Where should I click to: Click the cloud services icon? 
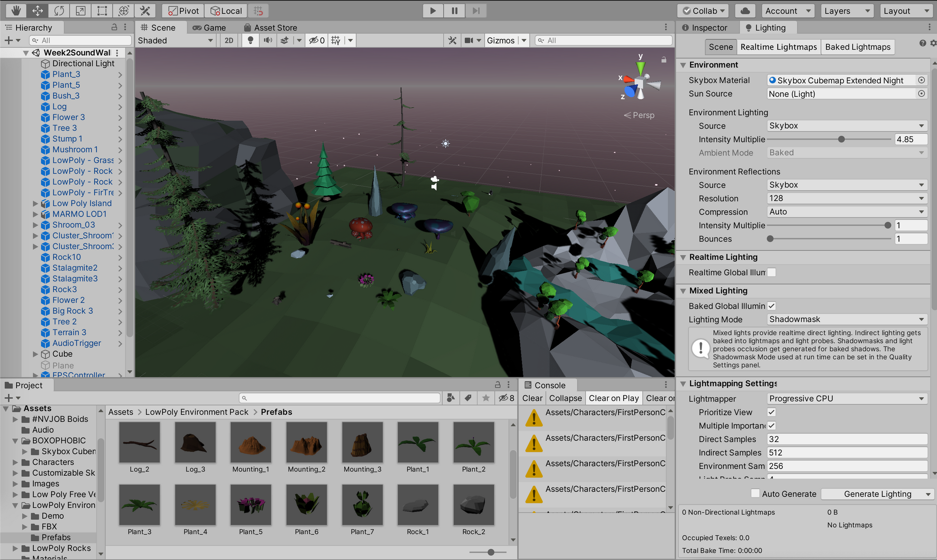[x=745, y=11]
